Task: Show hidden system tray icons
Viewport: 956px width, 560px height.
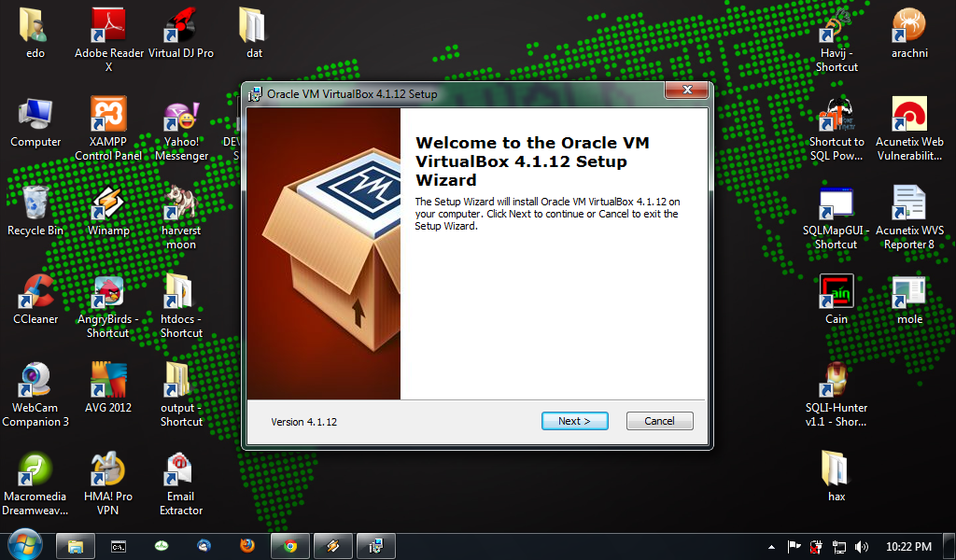Action: tap(771, 547)
